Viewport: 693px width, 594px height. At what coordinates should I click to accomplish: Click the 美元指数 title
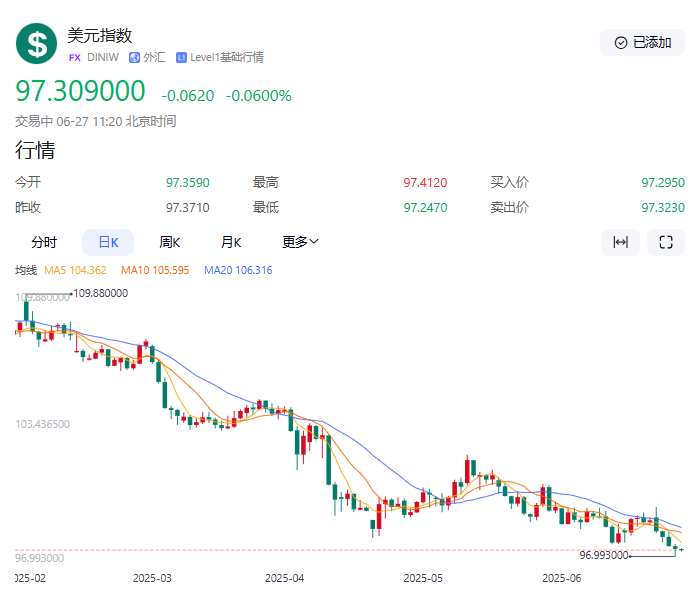click(x=99, y=36)
